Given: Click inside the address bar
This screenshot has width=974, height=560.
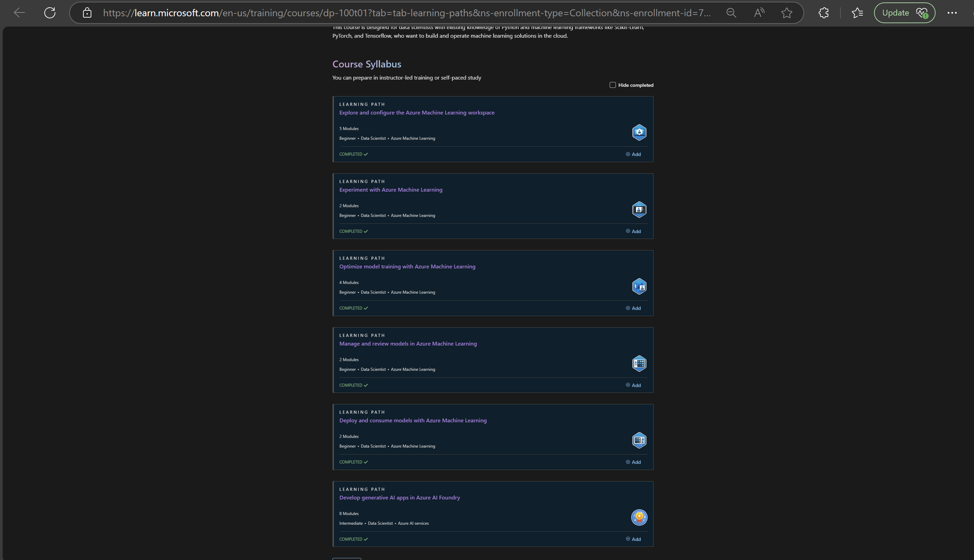Looking at the screenshot, I should click(385, 13).
